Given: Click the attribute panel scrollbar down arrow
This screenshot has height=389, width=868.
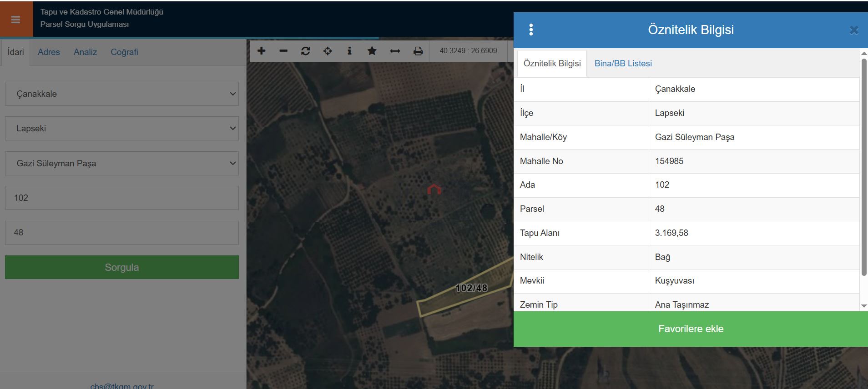Looking at the screenshot, I should 864,306.
